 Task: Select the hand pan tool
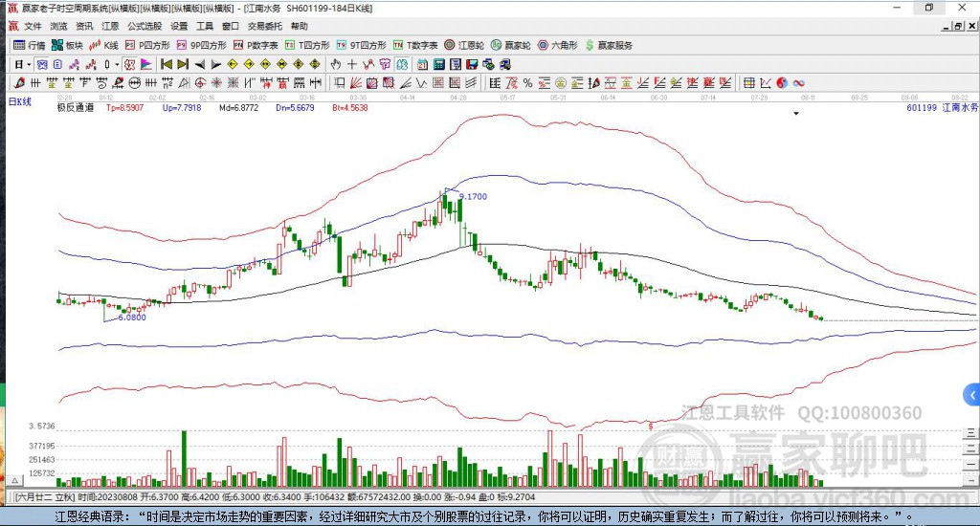point(335,64)
